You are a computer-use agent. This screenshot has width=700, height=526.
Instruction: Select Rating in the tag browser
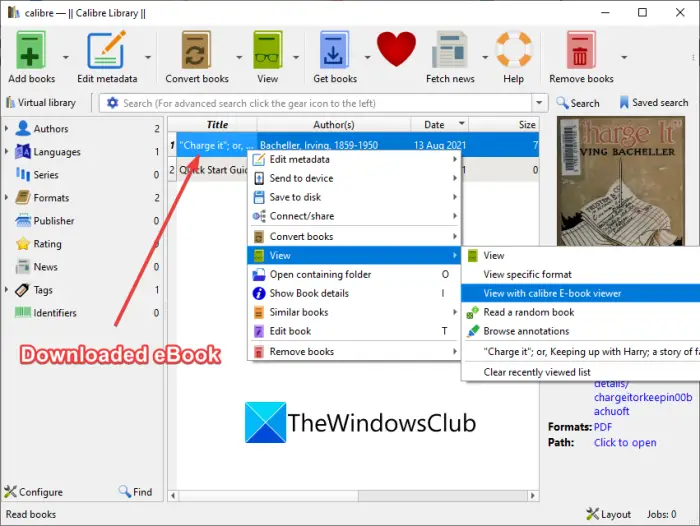point(47,244)
